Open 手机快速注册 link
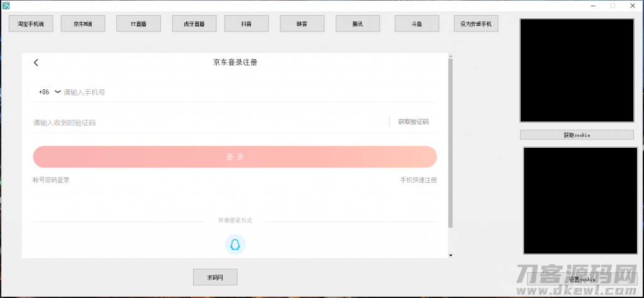The height and width of the screenshot is (298, 644). point(418,180)
